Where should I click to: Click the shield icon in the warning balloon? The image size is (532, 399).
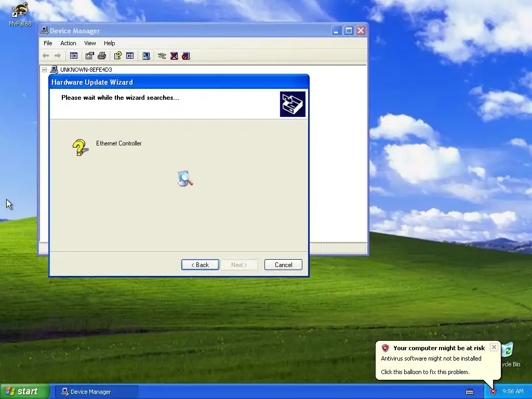tap(385, 348)
